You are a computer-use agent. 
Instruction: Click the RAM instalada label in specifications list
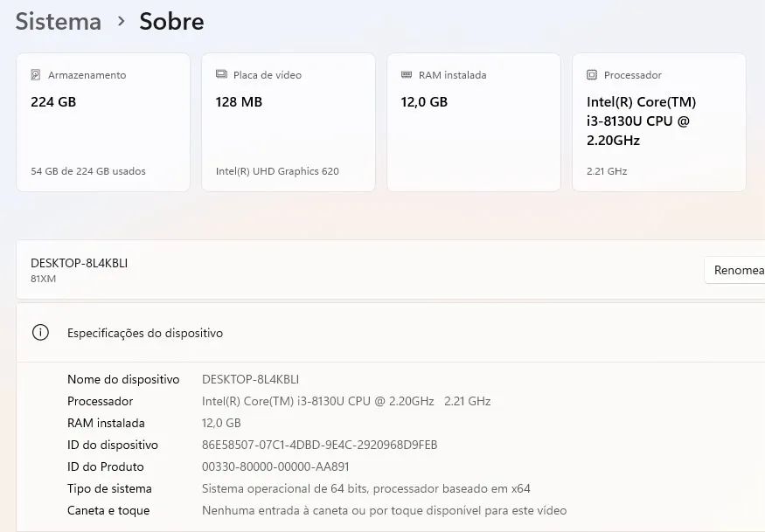click(x=106, y=423)
